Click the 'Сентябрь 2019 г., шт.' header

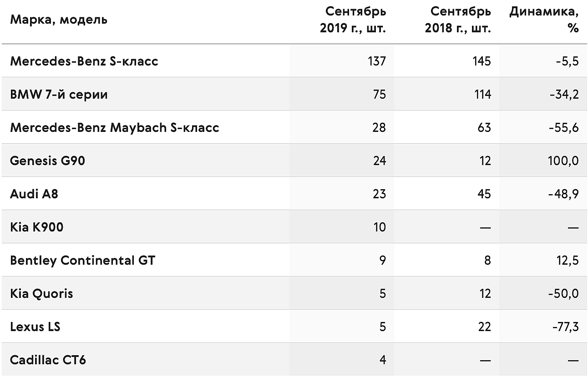[x=353, y=20]
